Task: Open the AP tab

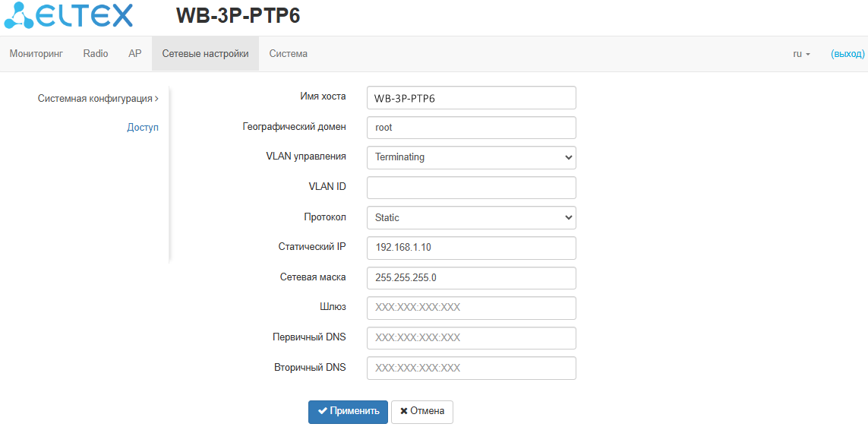Action: point(135,54)
